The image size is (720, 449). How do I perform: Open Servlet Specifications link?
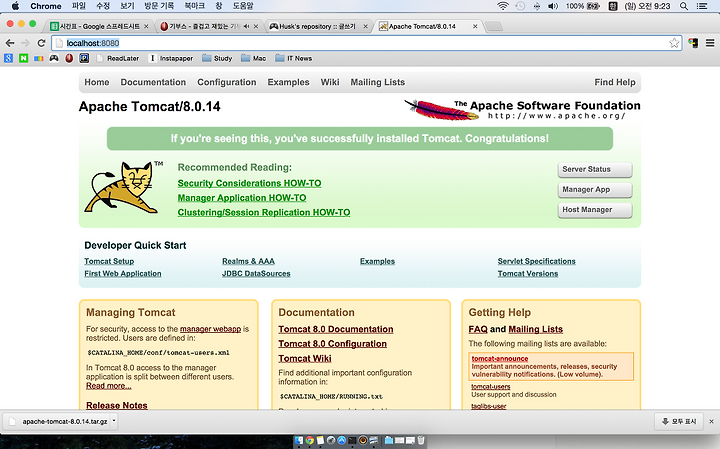click(x=536, y=261)
